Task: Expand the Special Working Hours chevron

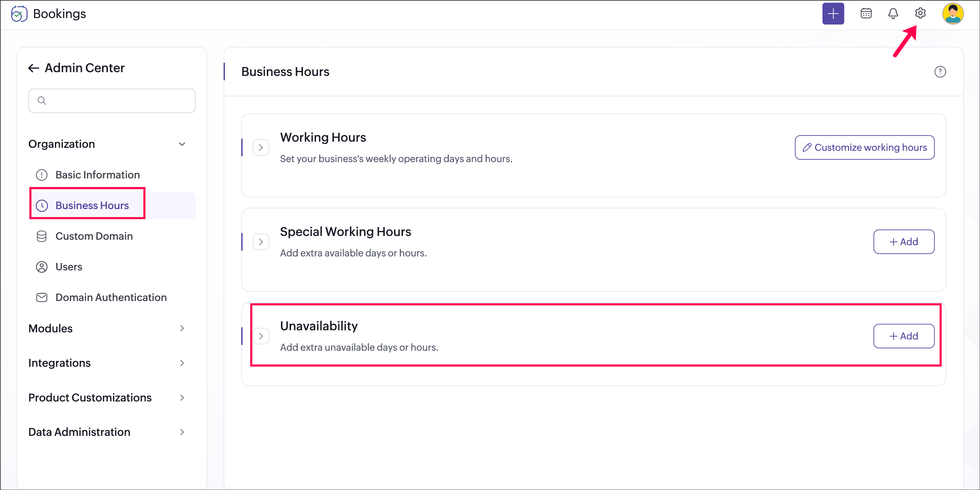Action: [x=261, y=242]
